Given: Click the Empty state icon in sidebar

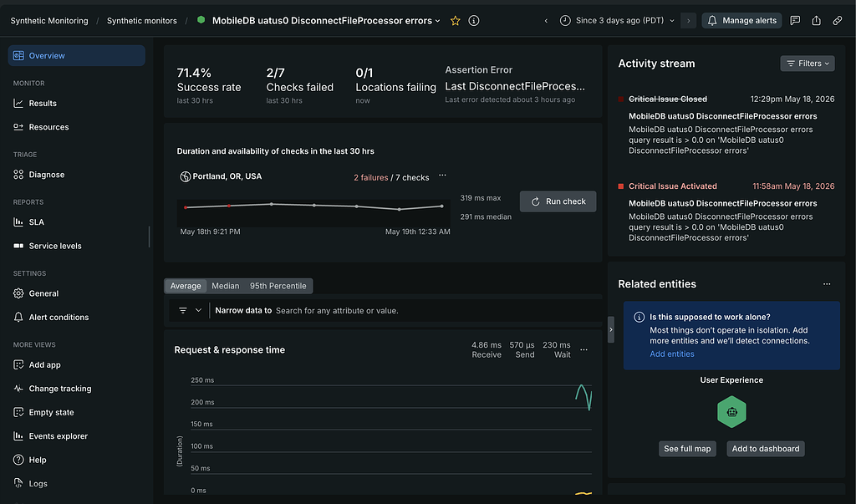Looking at the screenshot, I should coord(18,412).
